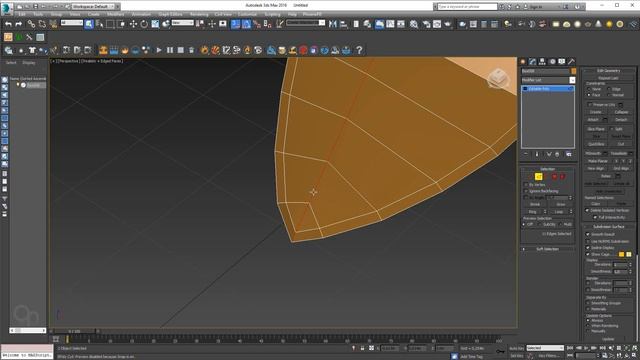The height and width of the screenshot is (360, 640).
Task: Click the Mirror tool icon
Action: click(333, 24)
